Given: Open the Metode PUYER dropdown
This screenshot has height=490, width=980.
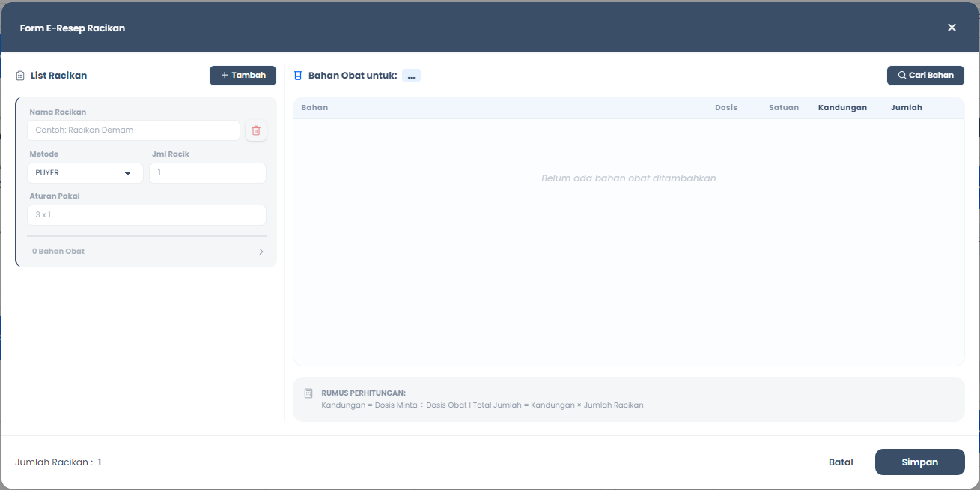Looking at the screenshot, I should click(85, 173).
